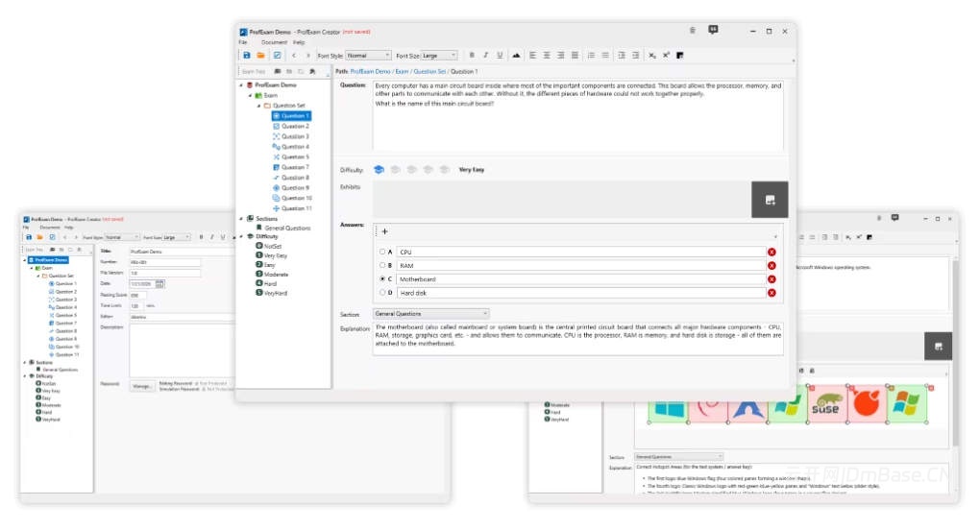Select answer A radio button for CPU
Screen dimensions: 980x530
point(382,252)
